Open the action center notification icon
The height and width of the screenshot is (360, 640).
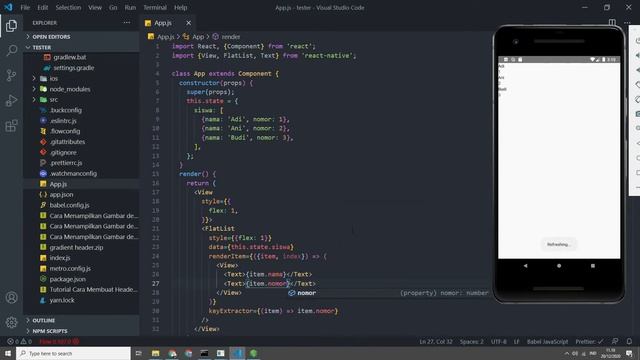pos(629,353)
